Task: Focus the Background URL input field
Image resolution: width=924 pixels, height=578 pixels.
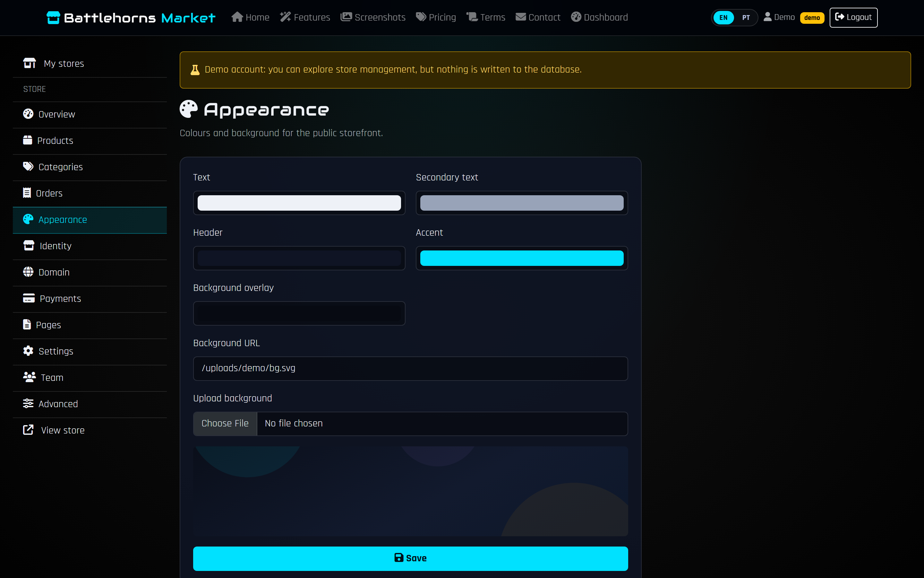Action: click(410, 369)
